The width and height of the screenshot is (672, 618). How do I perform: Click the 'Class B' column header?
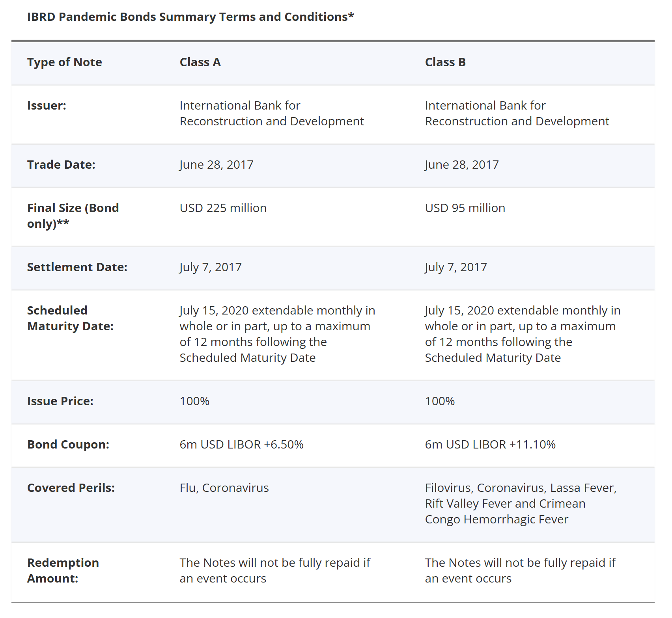445,62
